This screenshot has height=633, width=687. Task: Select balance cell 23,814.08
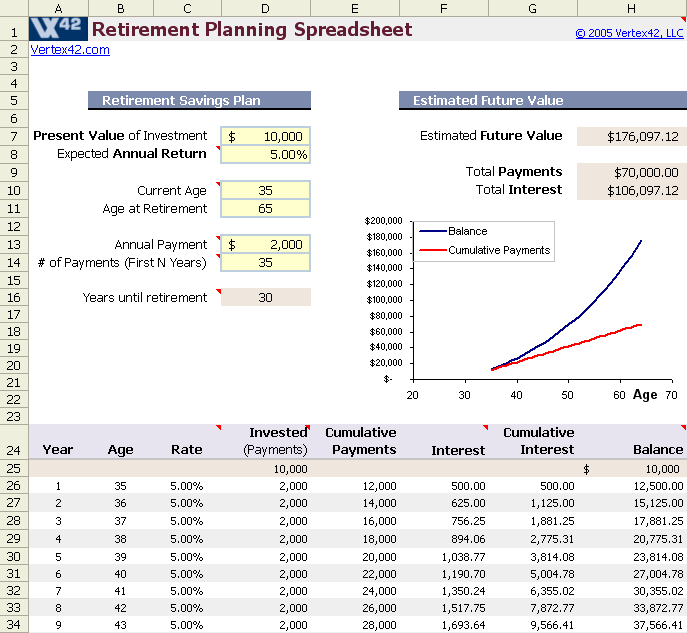632,557
